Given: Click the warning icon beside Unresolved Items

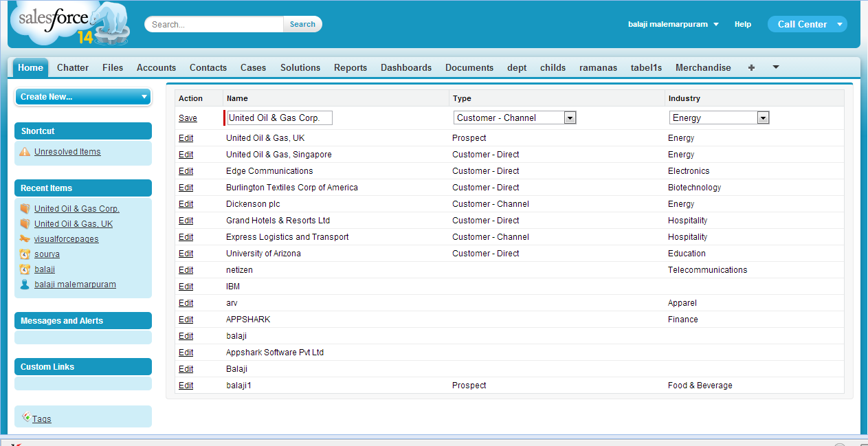Looking at the screenshot, I should coord(25,151).
